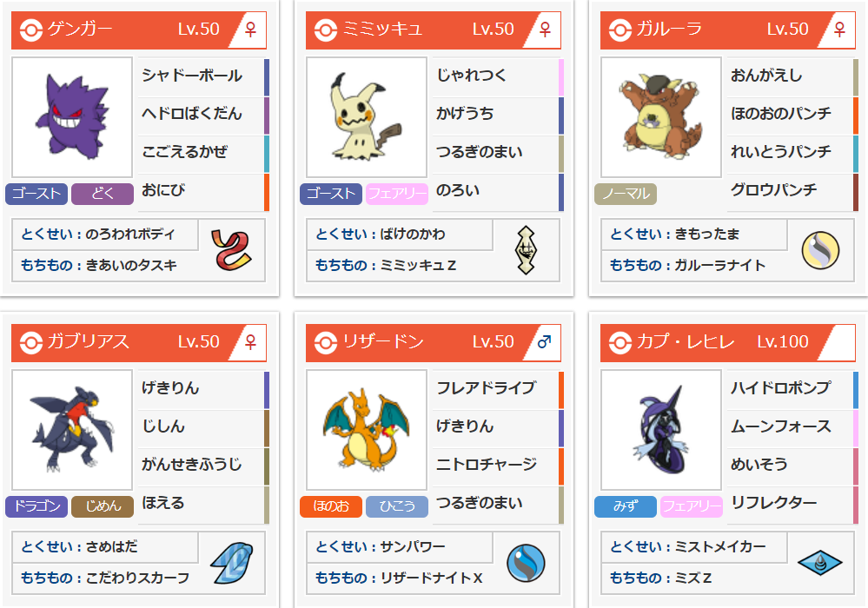Click the male gender symbol on リザードン's card
Viewport: 868px width, 608px height.
(x=545, y=342)
